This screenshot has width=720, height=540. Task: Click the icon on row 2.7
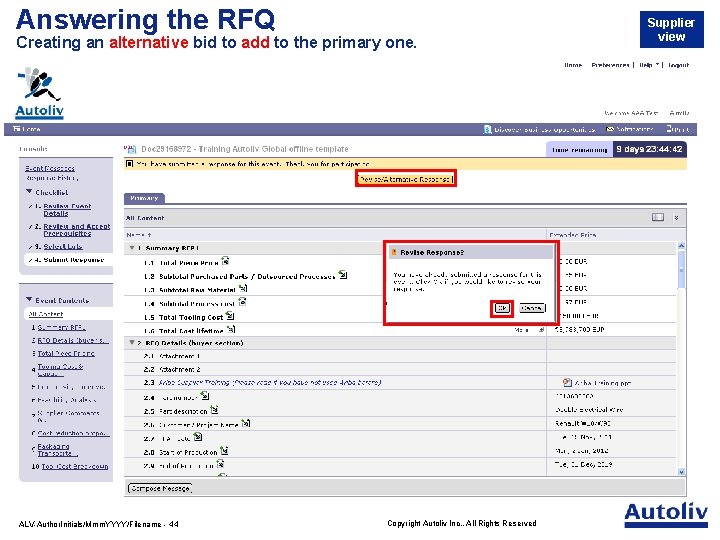click(197, 437)
